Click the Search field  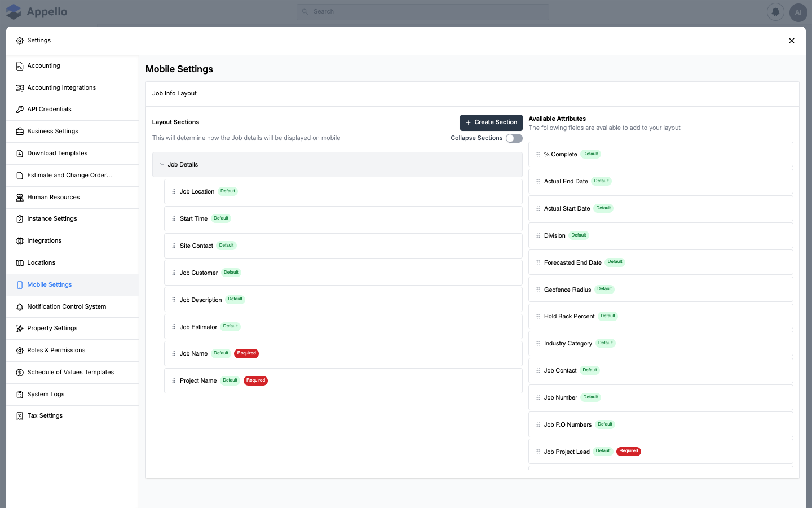[x=423, y=12]
